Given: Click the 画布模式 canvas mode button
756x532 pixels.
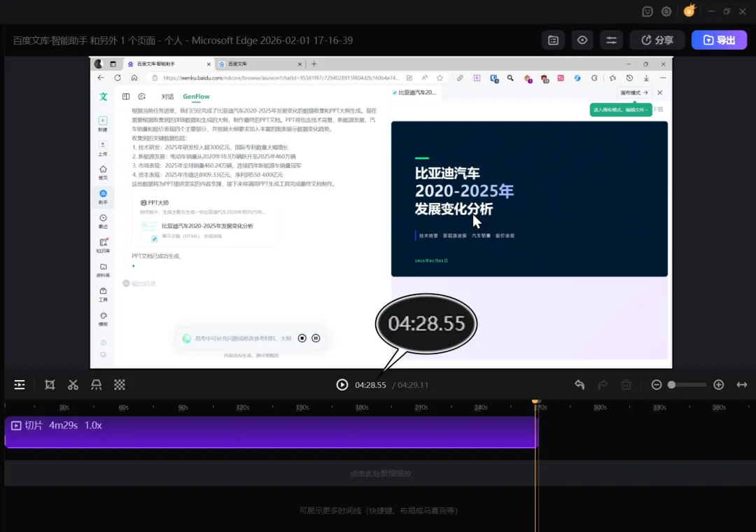Looking at the screenshot, I should (633, 92).
